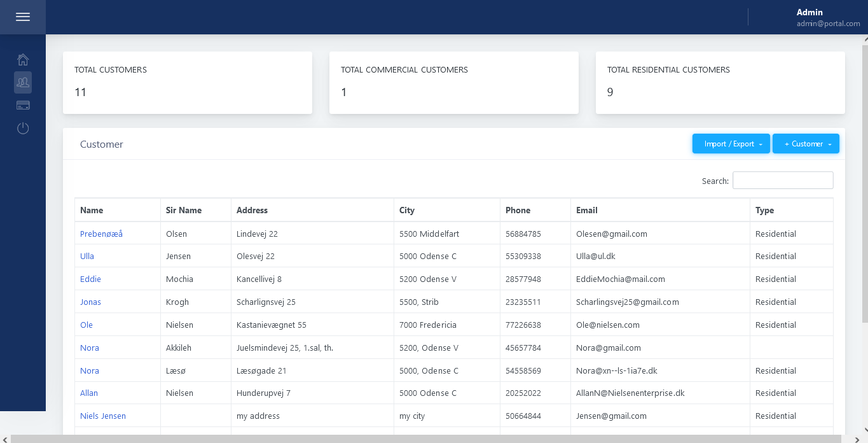Open the Jonas customer record

coord(90,302)
